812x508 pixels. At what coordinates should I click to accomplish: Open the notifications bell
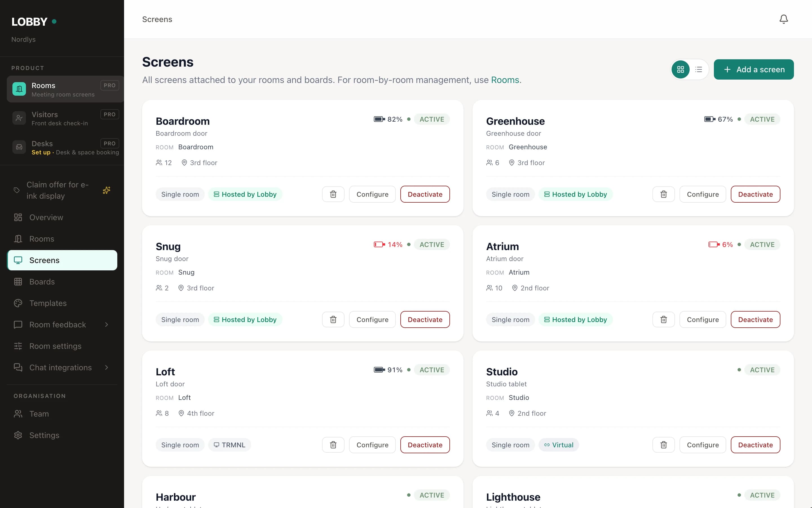click(784, 19)
